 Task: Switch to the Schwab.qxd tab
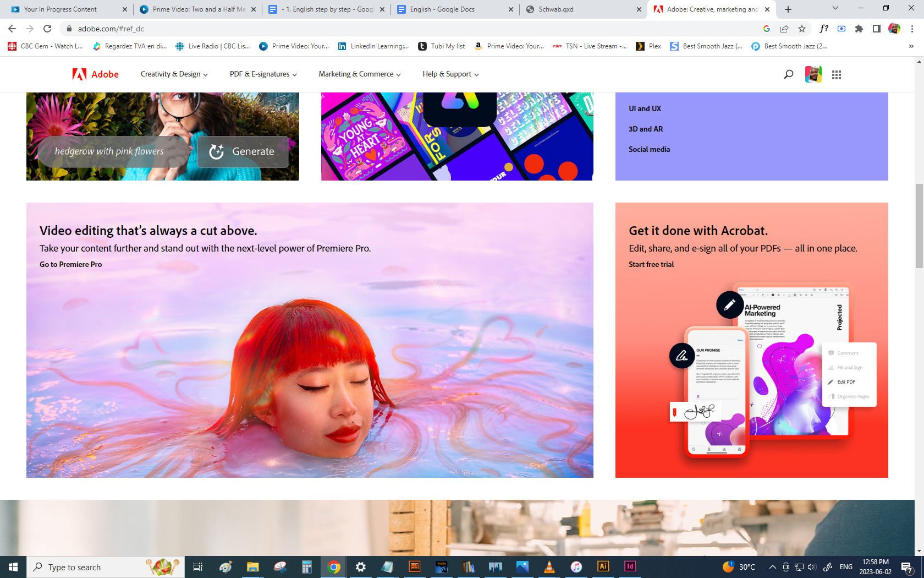(582, 9)
